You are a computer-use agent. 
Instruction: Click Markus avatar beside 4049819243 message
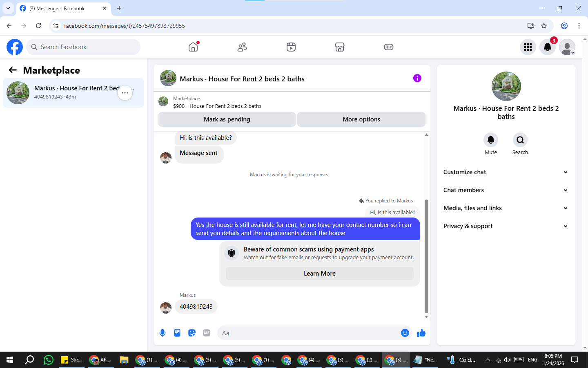coord(166,307)
